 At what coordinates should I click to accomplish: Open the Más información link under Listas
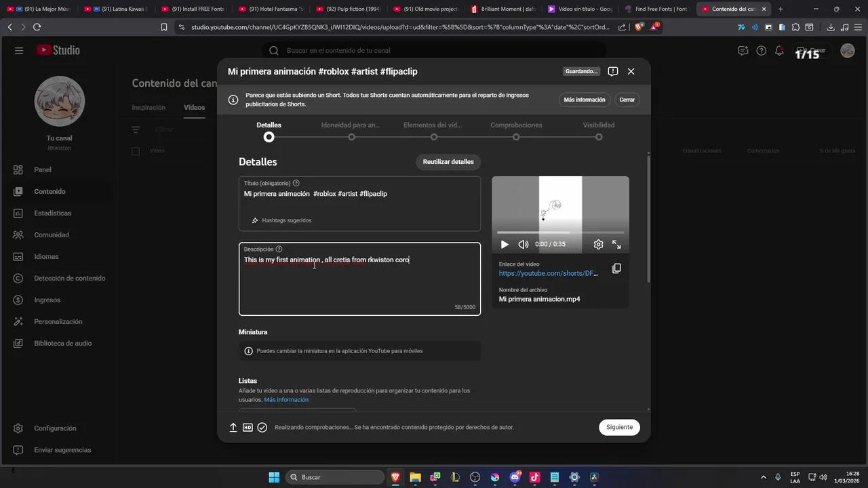[286, 400]
